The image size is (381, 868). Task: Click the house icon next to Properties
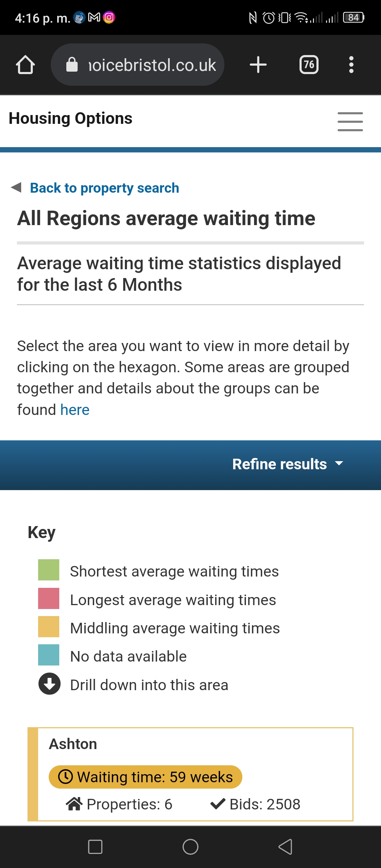(x=74, y=804)
